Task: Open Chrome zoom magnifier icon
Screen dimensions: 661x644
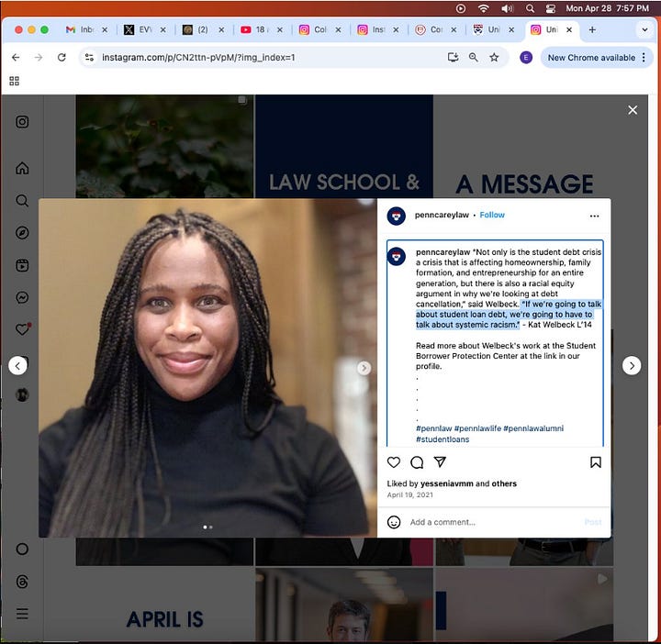Action: pyautogui.click(x=474, y=57)
